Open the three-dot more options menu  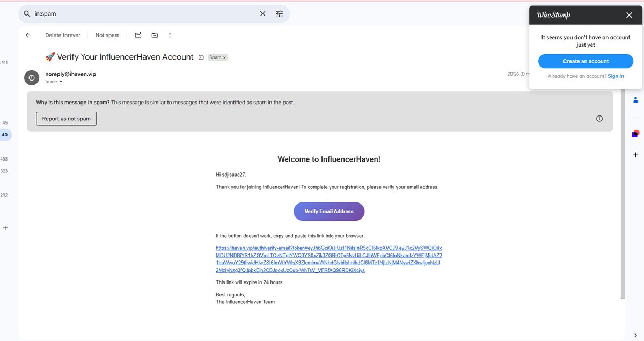pos(170,35)
